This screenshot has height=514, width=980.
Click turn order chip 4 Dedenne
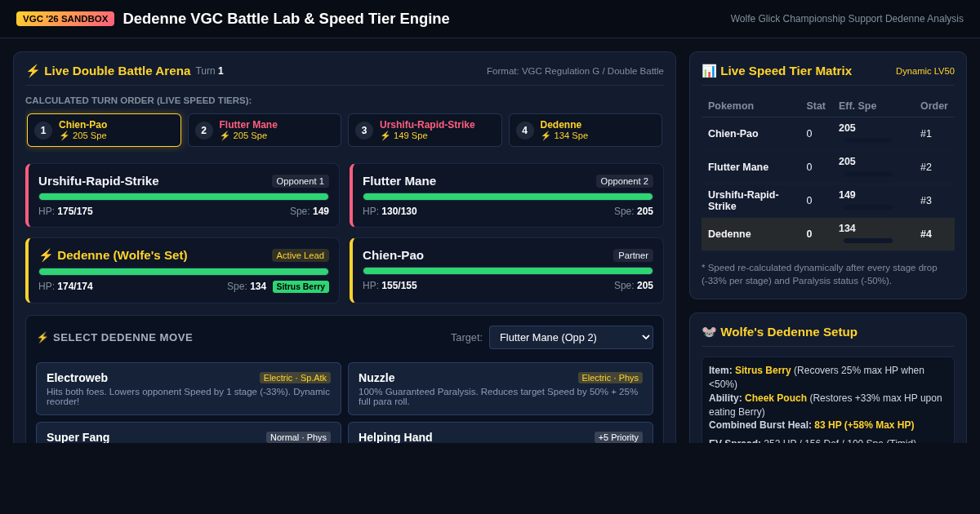point(586,130)
